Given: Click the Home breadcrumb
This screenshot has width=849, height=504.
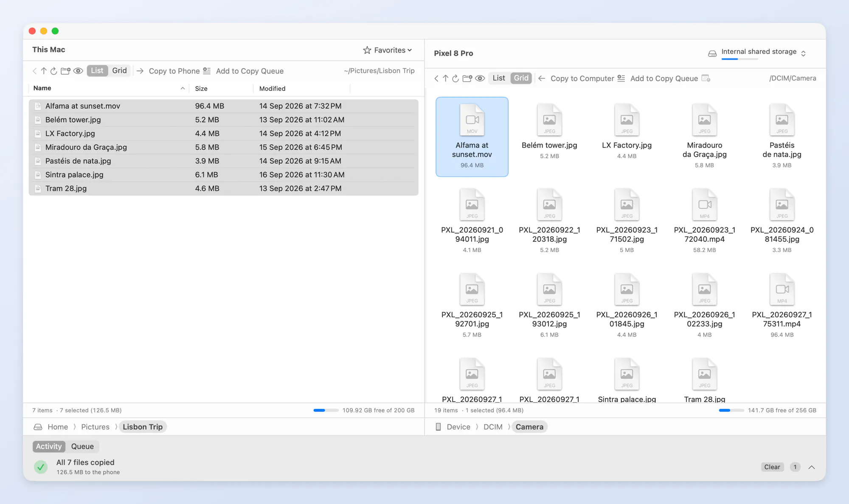Looking at the screenshot, I should (58, 427).
